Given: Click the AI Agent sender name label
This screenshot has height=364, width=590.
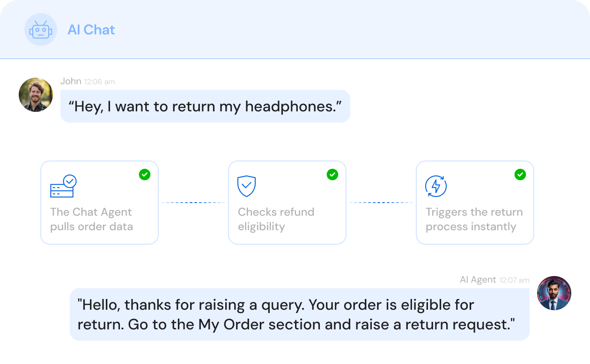Looking at the screenshot, I should tap(478, 280).
